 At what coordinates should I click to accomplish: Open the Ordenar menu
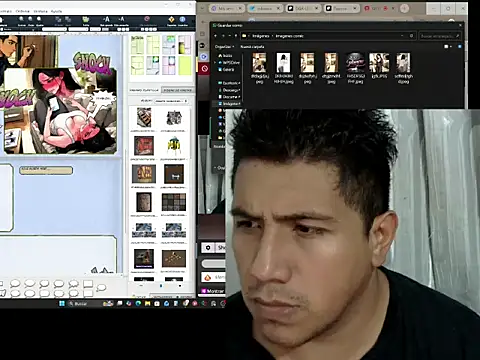pyautogui.click(x=23, y=11)
